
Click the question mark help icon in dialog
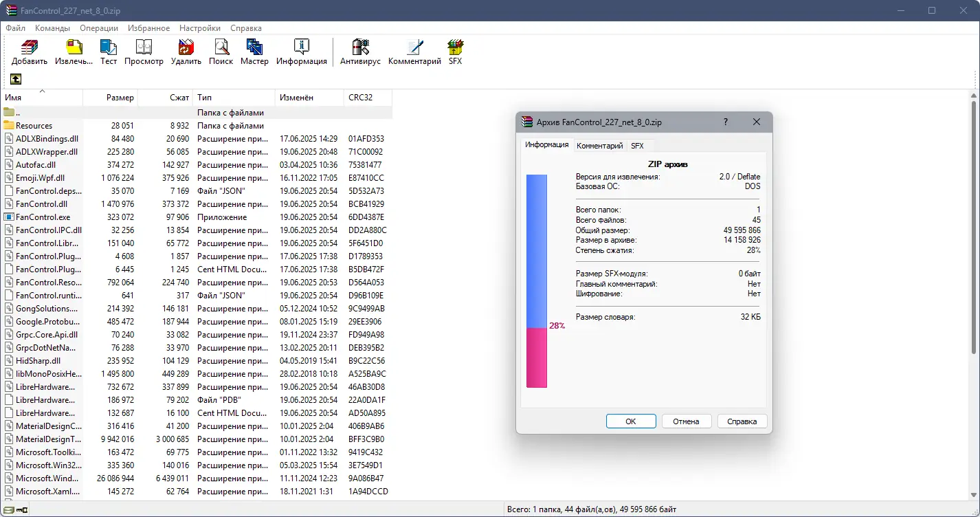pyautogui.click(x=726, y=122)
